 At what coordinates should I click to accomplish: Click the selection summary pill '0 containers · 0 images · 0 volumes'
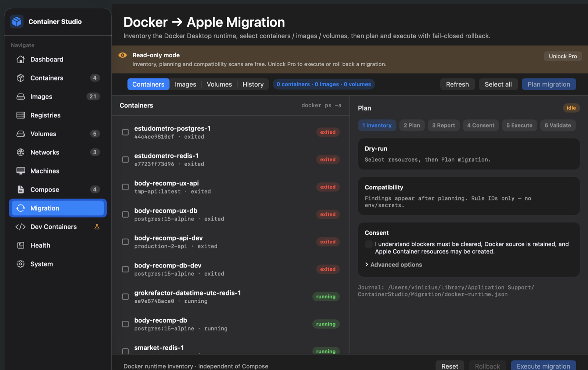coord(324,84)
